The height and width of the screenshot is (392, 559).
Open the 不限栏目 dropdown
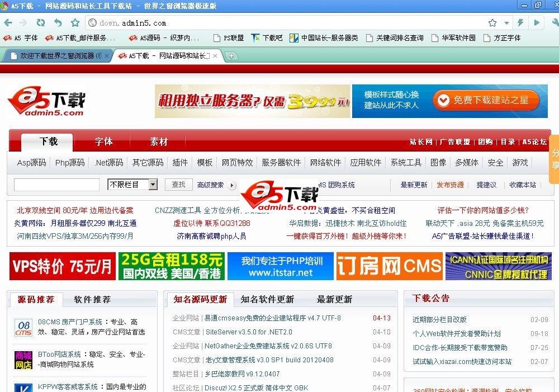click(x=132, y=185)
